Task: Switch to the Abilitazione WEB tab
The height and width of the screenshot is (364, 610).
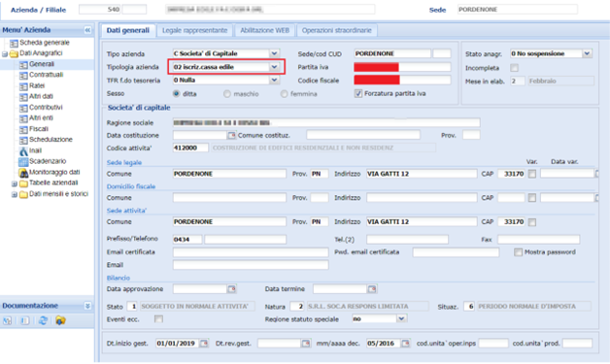Action: click(264, 30)
